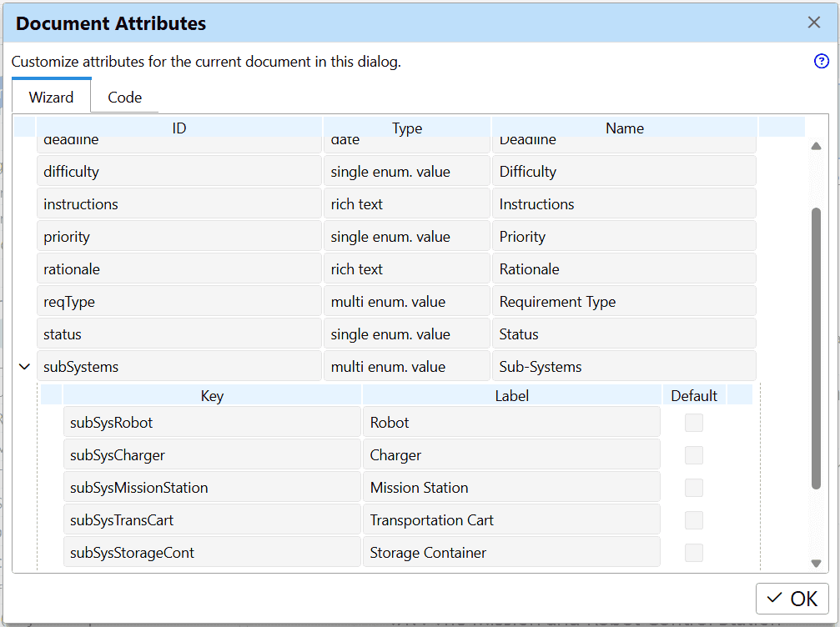Click the ID column header

[x=179, y=128]
